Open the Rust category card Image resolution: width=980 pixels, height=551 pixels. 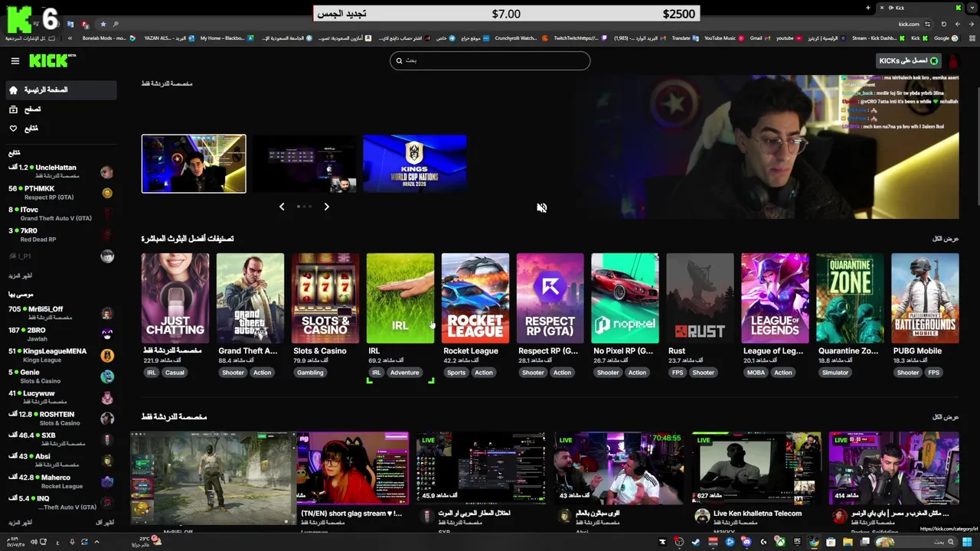(700, 298)
